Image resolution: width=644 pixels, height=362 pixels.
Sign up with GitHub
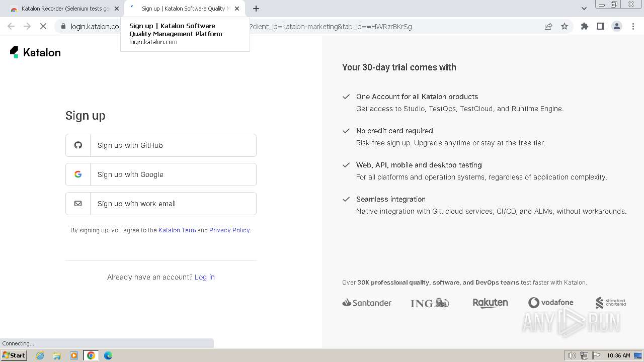(x=161, y=145)
